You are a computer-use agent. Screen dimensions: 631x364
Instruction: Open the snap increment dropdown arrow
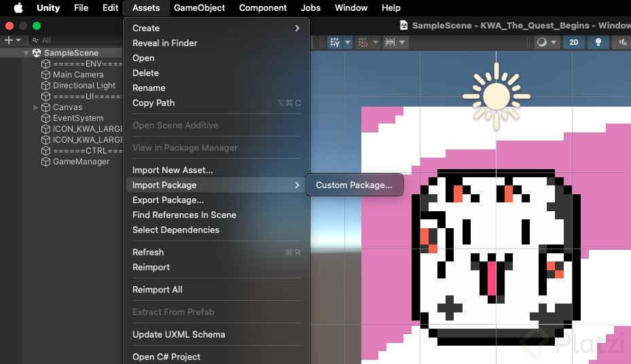pos(402,42)
